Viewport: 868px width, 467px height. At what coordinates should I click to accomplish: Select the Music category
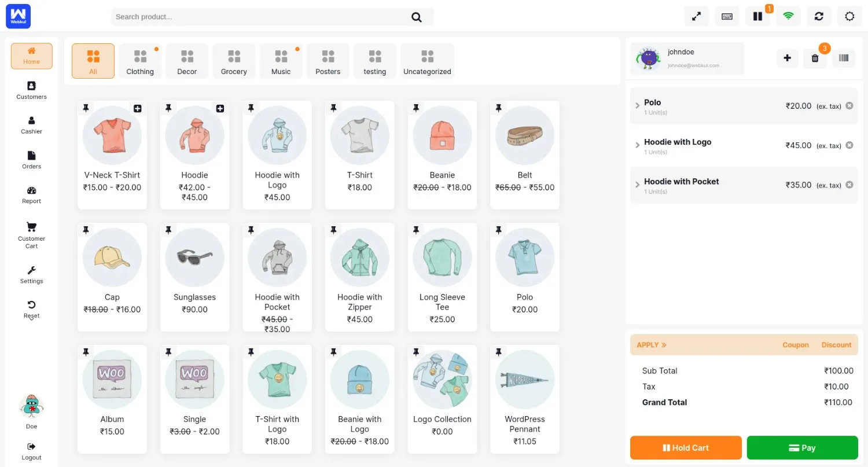[x=281, y=61]
